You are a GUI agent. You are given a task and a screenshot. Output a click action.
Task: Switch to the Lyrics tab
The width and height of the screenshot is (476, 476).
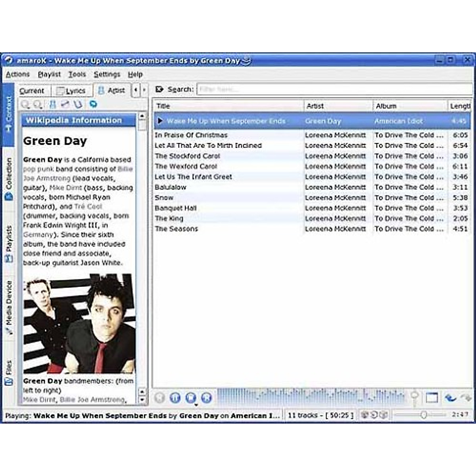71,90
